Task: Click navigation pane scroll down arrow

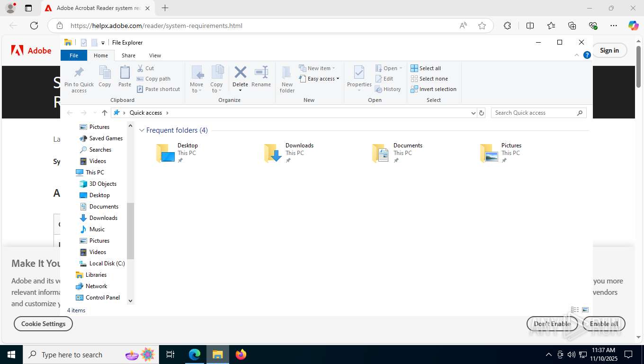Action: [131, 300]
